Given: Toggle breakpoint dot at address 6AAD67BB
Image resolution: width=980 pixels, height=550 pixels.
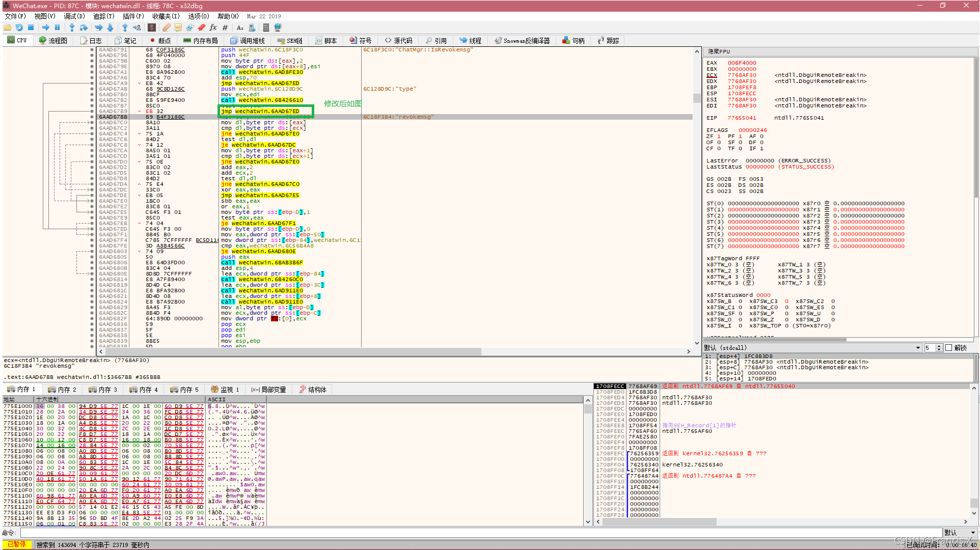Looking at the screenshot, I should 92,117.
